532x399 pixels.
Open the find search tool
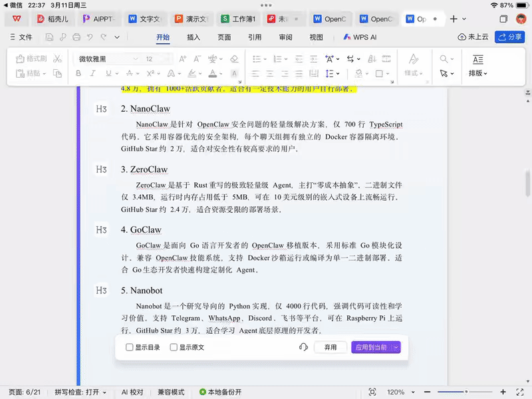point(446,59)
